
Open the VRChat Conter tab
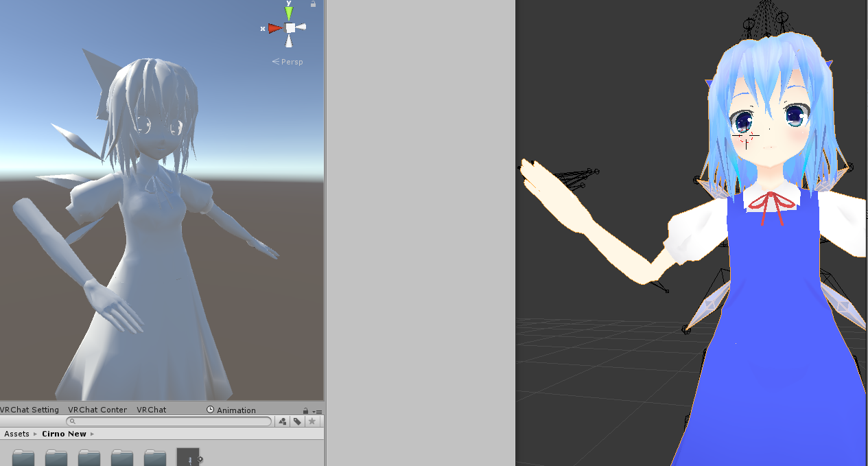coord(97,410)
